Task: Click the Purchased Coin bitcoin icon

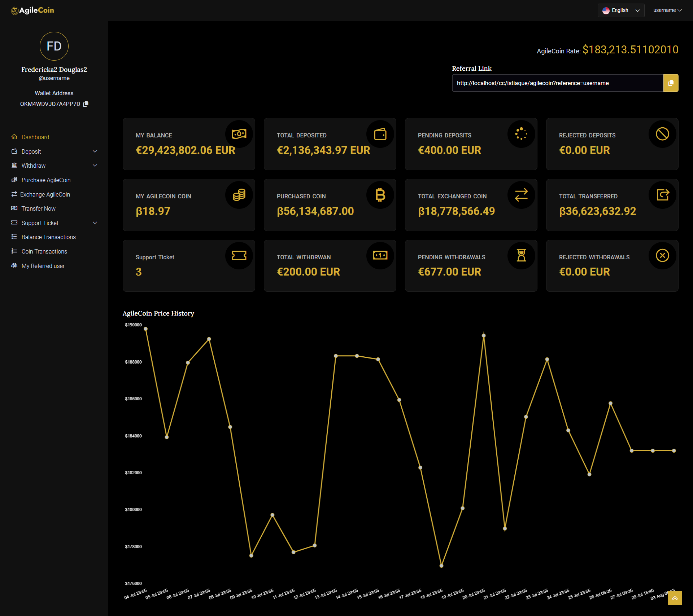Action: click(380, 195)
